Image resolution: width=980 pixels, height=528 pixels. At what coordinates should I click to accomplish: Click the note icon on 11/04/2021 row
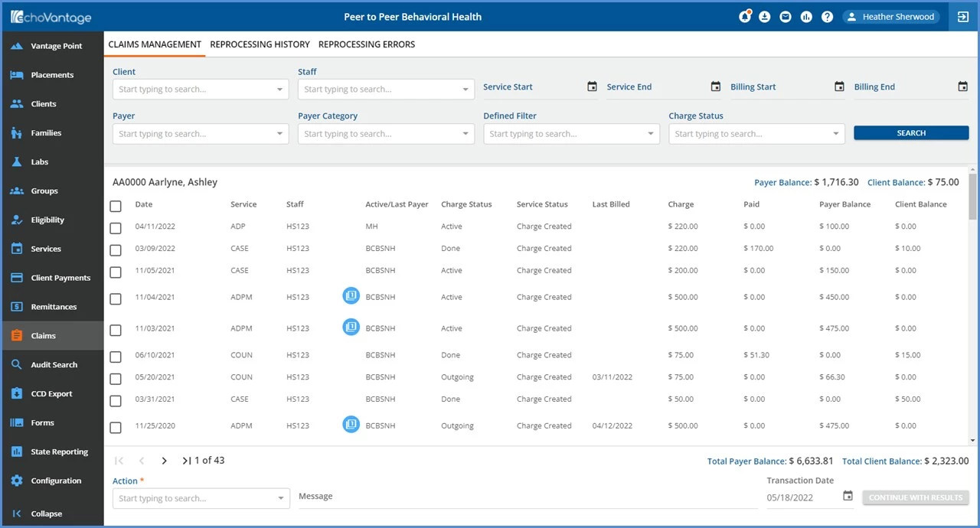[351, 295]
